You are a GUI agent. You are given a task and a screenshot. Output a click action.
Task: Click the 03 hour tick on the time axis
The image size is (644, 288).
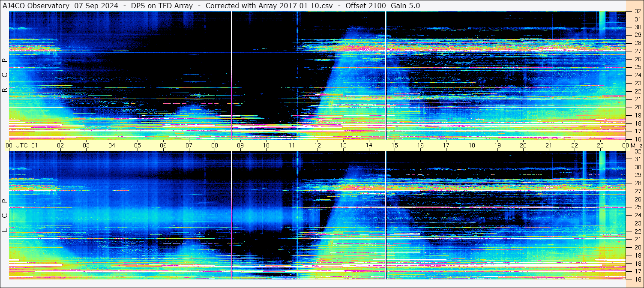[86, 145]
